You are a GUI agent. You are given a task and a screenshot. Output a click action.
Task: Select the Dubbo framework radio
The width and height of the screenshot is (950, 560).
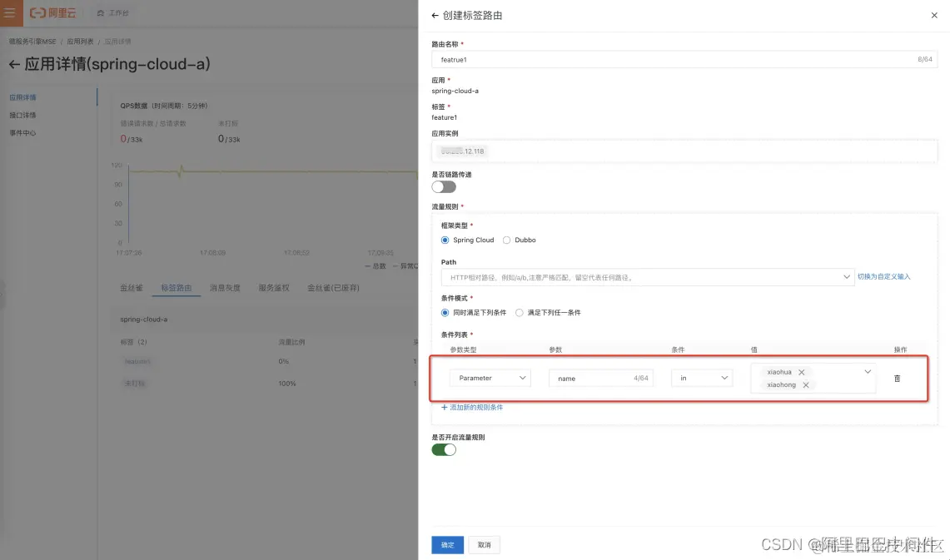[506, 240]
